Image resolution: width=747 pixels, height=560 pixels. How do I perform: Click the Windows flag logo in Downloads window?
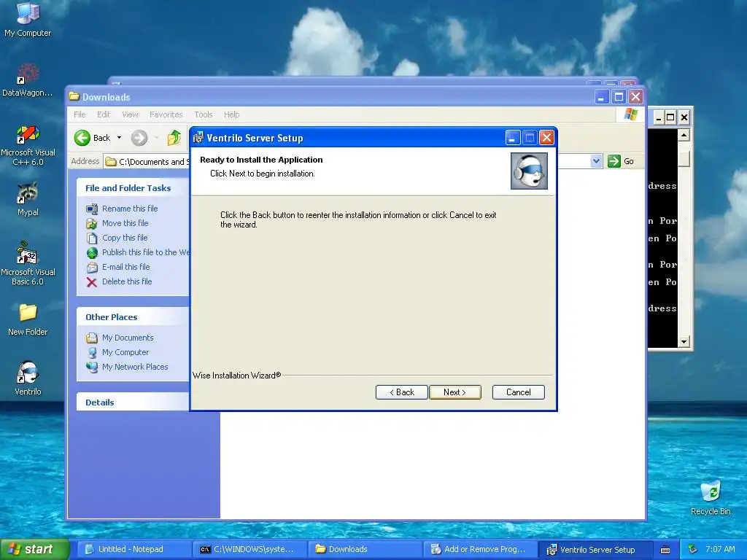pos(631,114)
